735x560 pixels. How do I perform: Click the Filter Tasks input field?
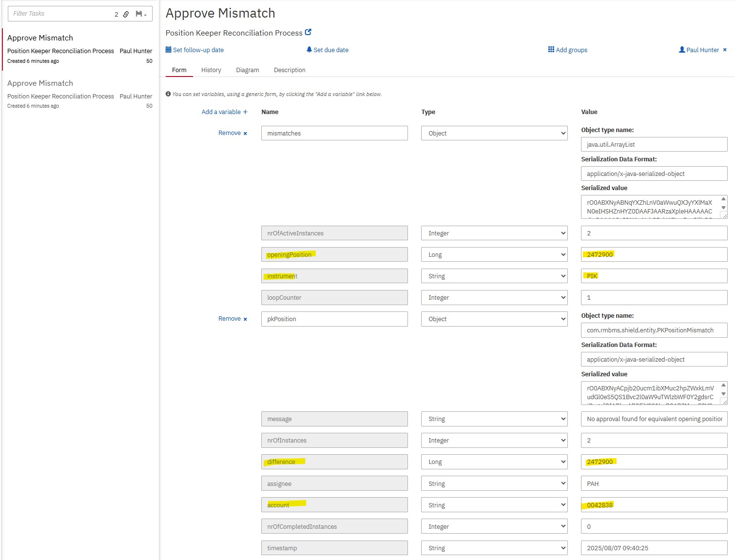point(61,14)
